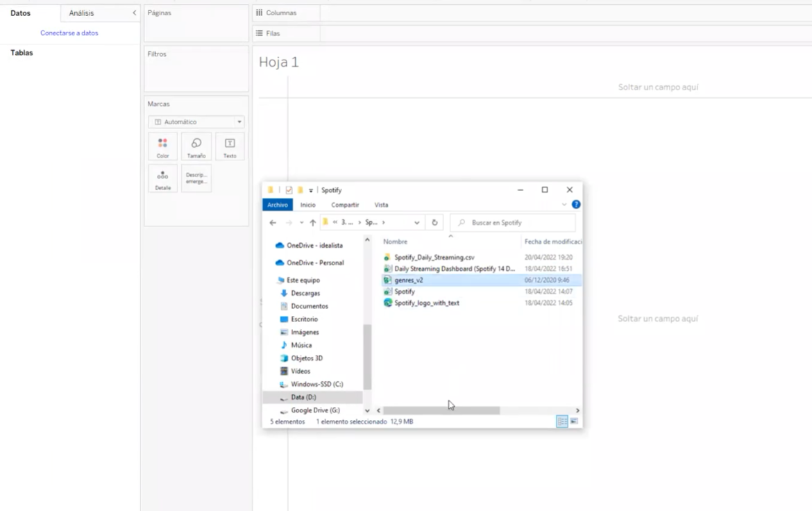Screen dimensions: 812x511
Task: Open the Tamaño mark card
Action: click(x=196, y=146)
